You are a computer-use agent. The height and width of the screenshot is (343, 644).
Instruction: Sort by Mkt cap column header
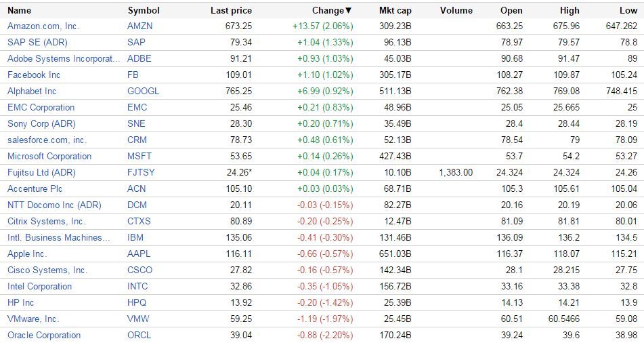pyautogui.click(x=395, y=10)
